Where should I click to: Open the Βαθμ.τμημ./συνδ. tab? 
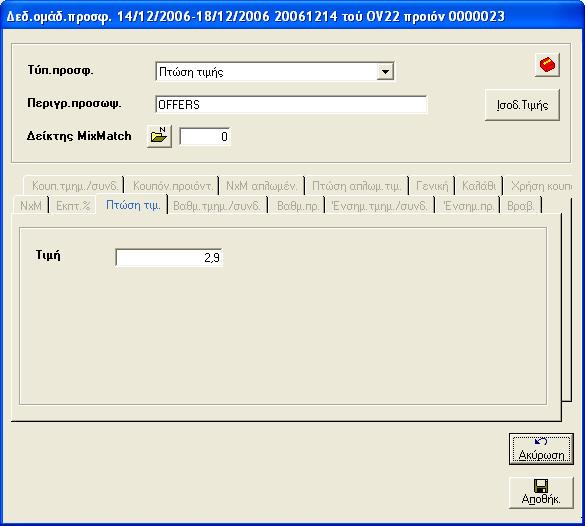(x=217, y=206)
